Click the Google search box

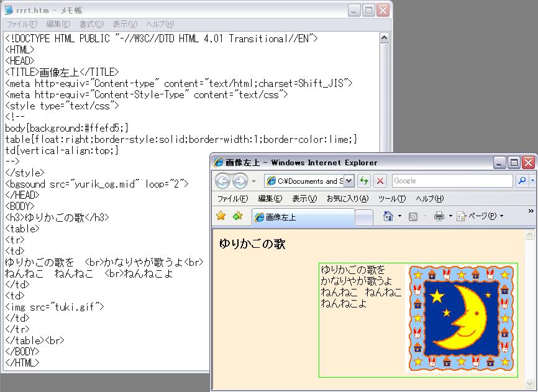tap(452, 181)
